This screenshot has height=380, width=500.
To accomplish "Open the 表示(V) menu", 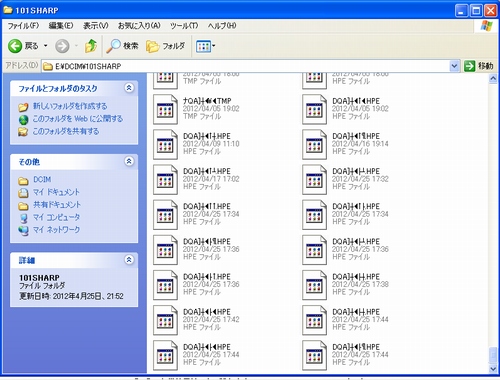I will [x=96, y=26].
